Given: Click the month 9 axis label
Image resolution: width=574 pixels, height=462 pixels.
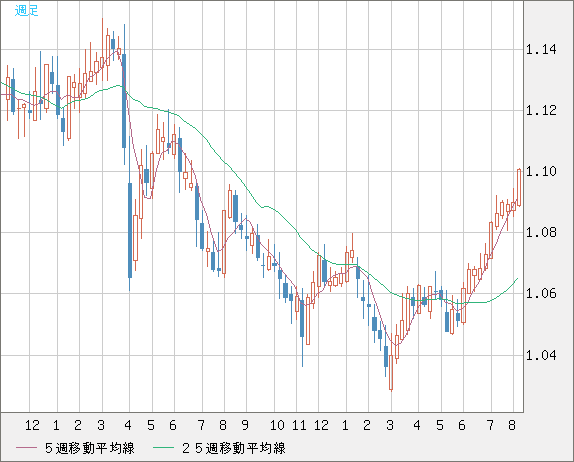Looking at the screenshot, I should (x=245, y=425).
